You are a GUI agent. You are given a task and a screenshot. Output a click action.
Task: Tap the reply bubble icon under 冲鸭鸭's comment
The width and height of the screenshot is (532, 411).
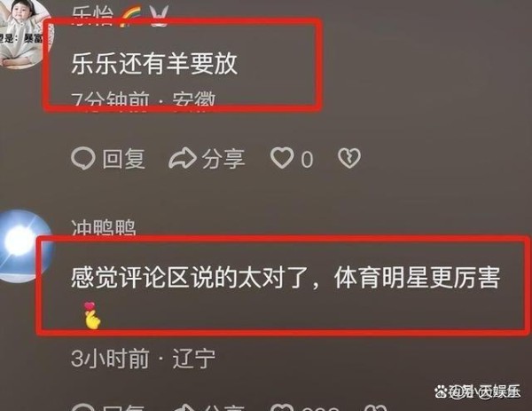click(x=82, y=407)
